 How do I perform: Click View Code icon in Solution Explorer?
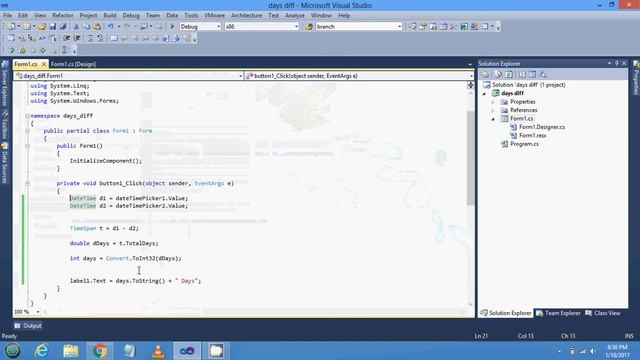pyautogui.click(x=522, y=74)
